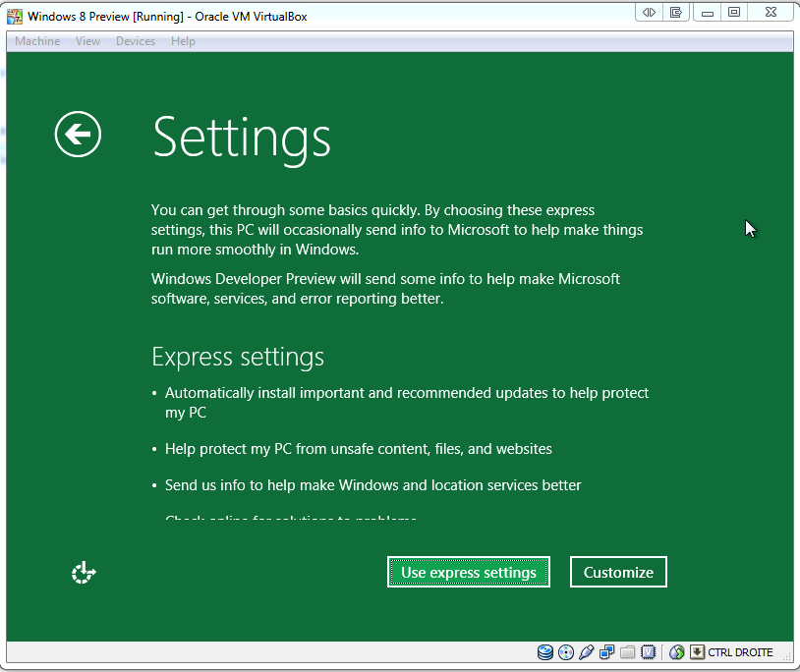Click the double-arrow title bar button
This screenshot has height=672, width=800.
(649, 13)
